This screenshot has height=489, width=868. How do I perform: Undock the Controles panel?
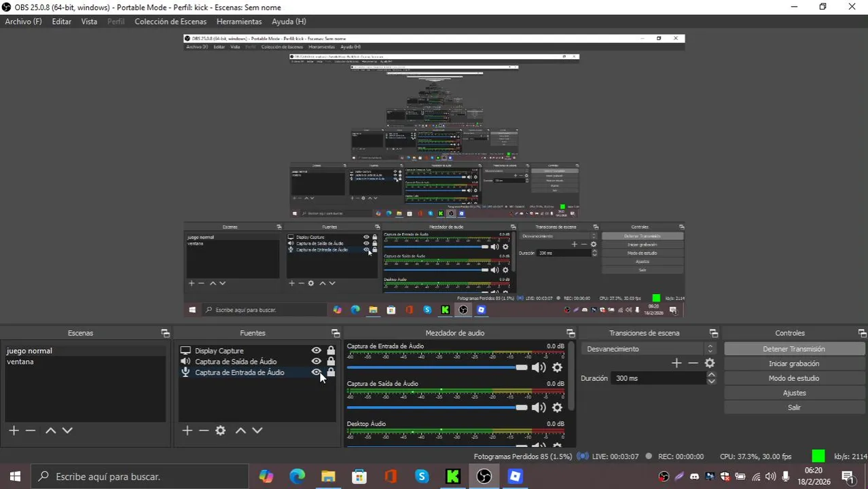863,333
